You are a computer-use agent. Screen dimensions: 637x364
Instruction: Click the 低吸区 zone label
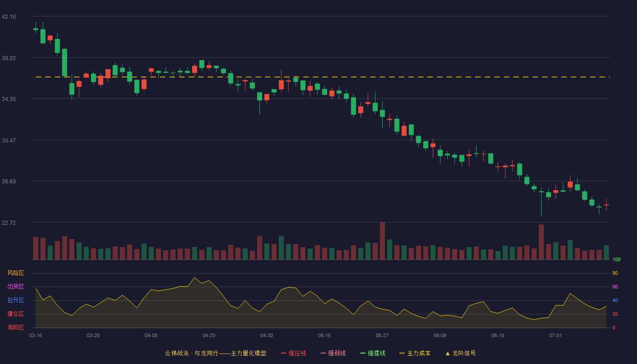tap(15, 327)
